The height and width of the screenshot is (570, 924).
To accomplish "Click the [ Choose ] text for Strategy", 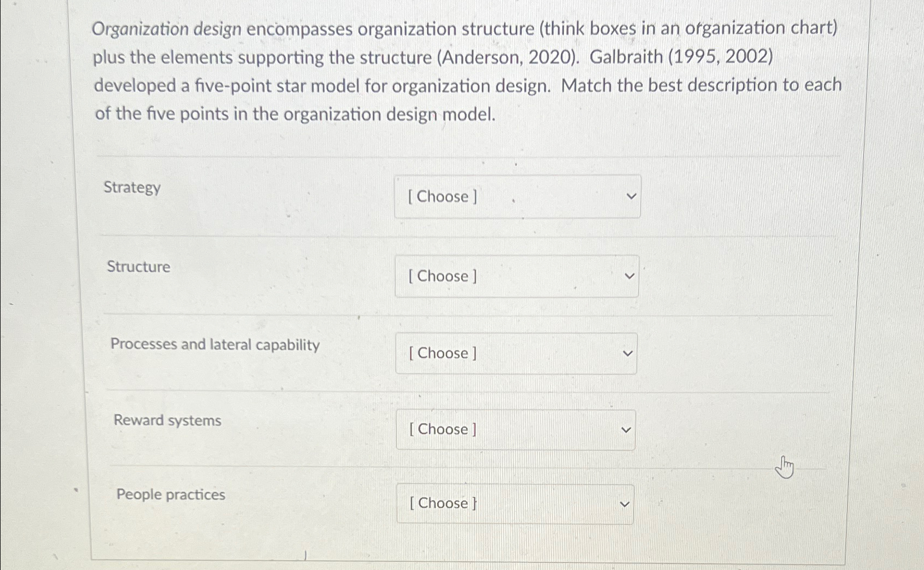I will 442,197.
